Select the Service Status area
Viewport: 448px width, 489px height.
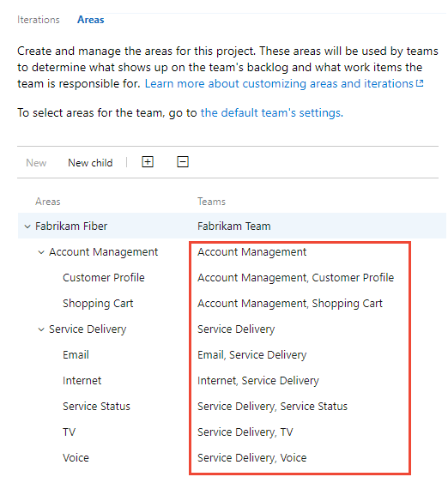(x=96, y=407)
